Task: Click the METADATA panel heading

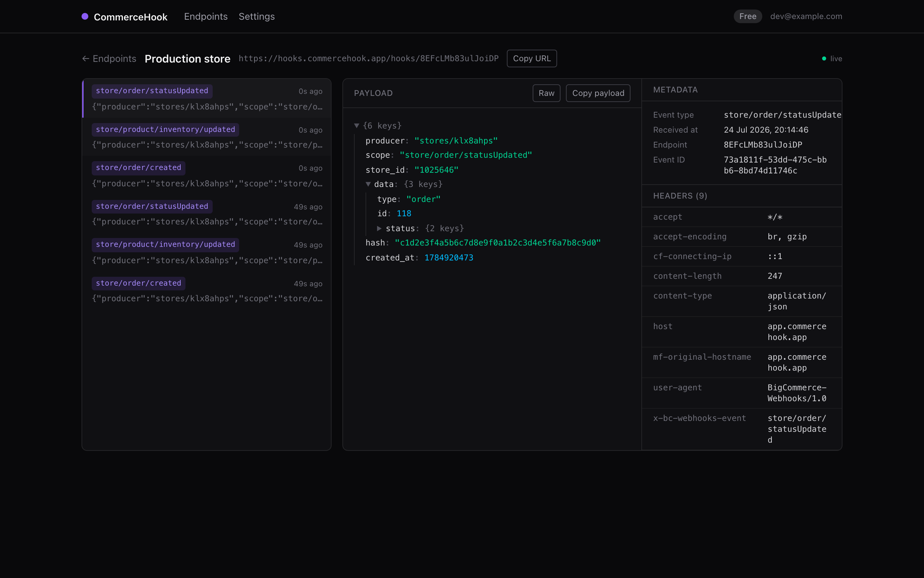Action: [675, 90]
